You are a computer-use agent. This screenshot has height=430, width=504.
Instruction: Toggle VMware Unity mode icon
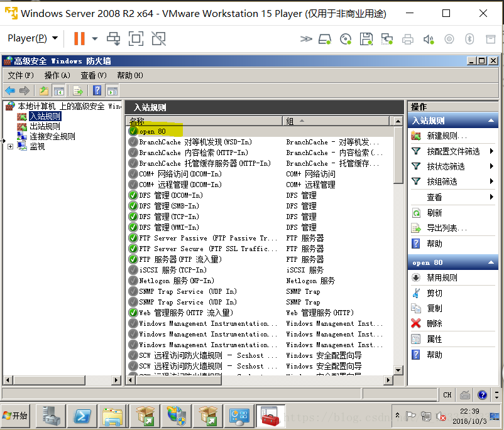[x=158, y=38]
